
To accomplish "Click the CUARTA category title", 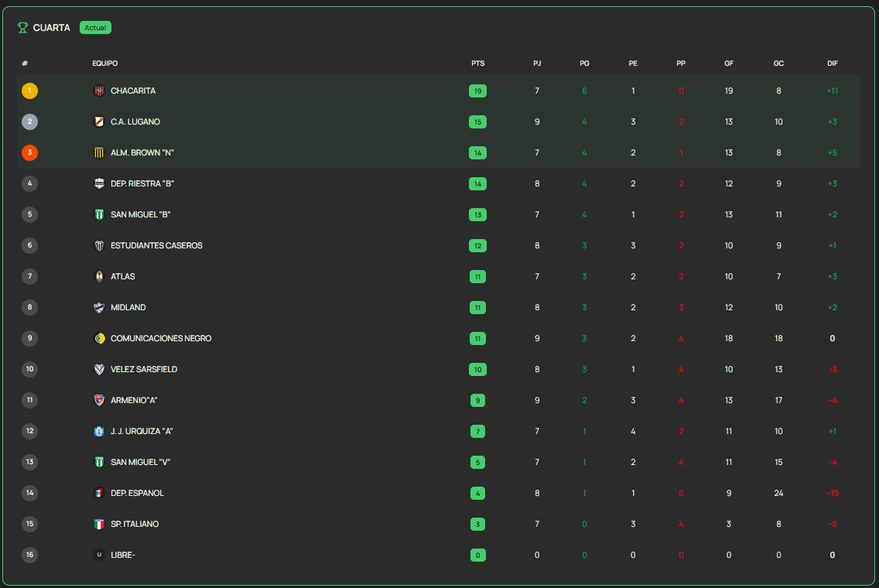I will point(52,28).
